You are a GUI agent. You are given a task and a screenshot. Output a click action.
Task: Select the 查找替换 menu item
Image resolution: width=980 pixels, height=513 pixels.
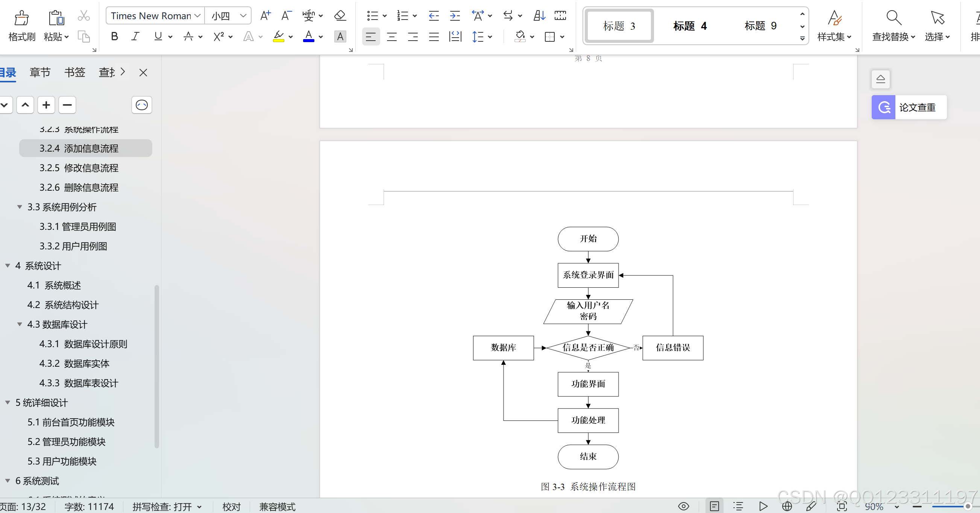click(x=891, y=25)
